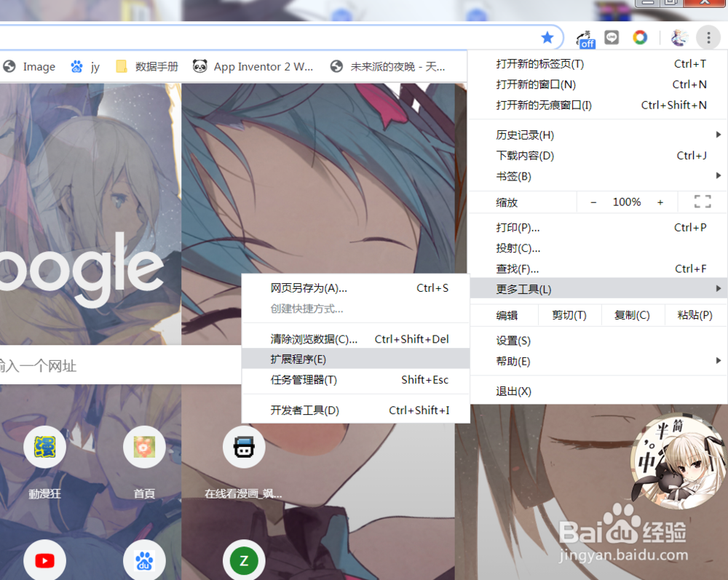This screenshot has height=580, width=728.
Task: Expand the 更多工具(L) submenu
Action: [598, 289]
